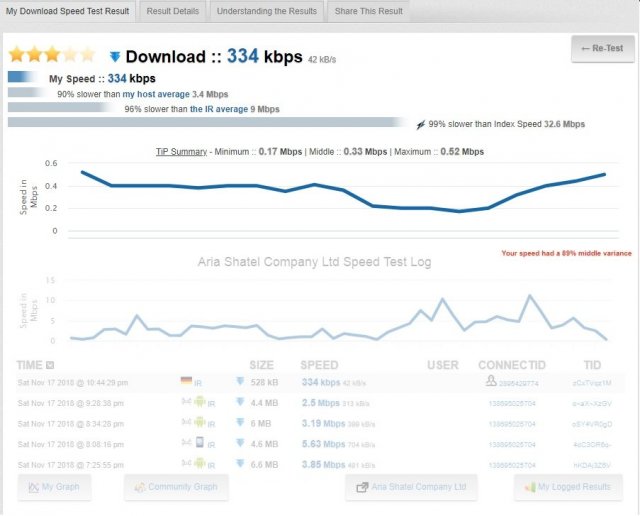Click the three-star rating icon
640x516 pixels.
(52, 55)
